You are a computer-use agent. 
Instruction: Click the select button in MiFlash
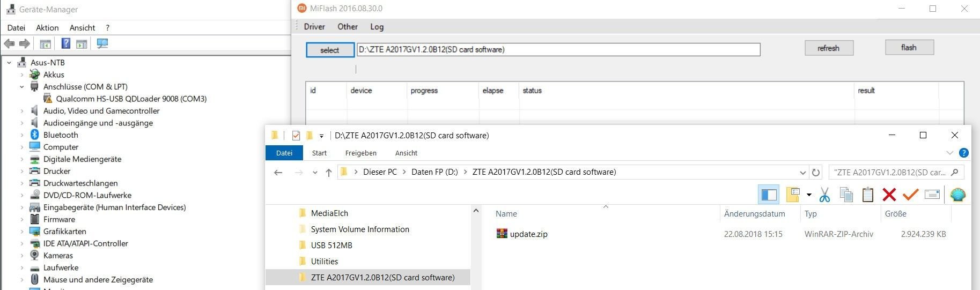[330, 50]
